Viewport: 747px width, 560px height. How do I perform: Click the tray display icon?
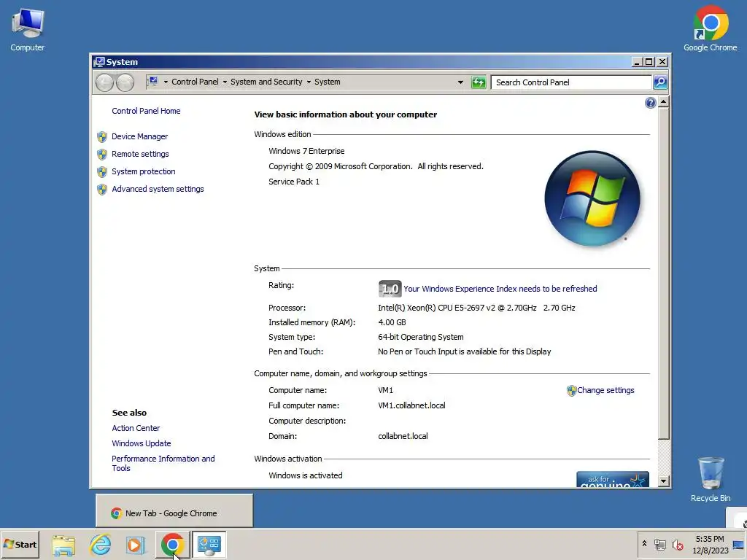click(x=738, y=544)
